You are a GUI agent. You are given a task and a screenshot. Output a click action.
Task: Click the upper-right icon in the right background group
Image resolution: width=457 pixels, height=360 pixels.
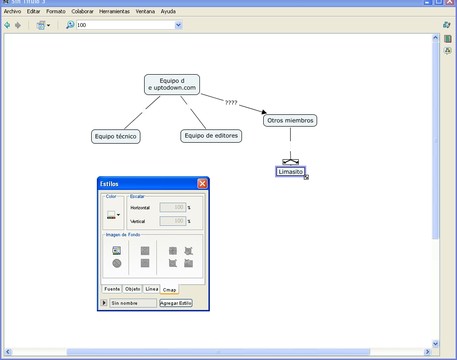tap(188, 251)
